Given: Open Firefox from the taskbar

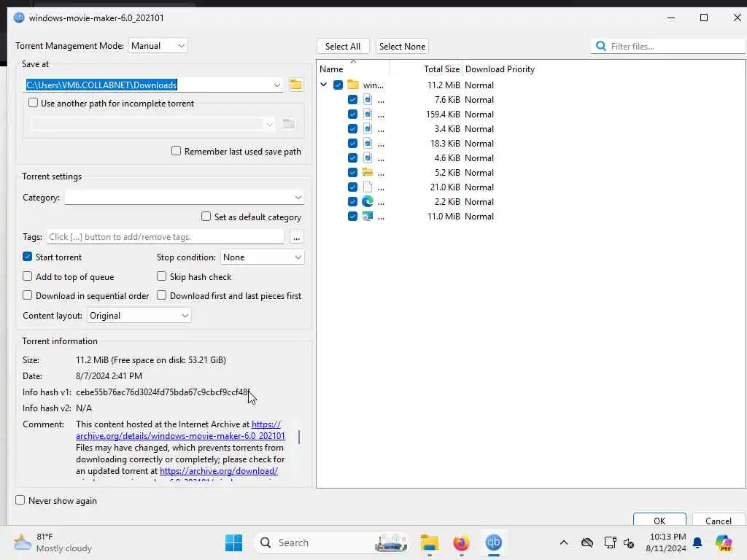Looking at the screenshot, I should point(461,542).
